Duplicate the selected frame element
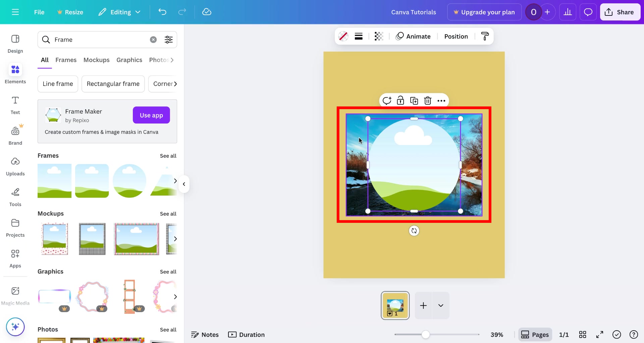 (x=414, y=100)
